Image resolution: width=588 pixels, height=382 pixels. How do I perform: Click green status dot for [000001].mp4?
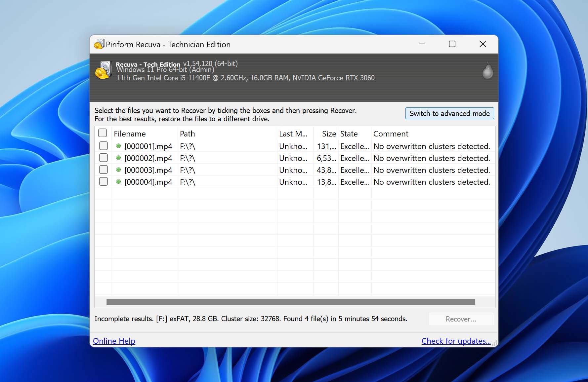(x=118, y=146)
